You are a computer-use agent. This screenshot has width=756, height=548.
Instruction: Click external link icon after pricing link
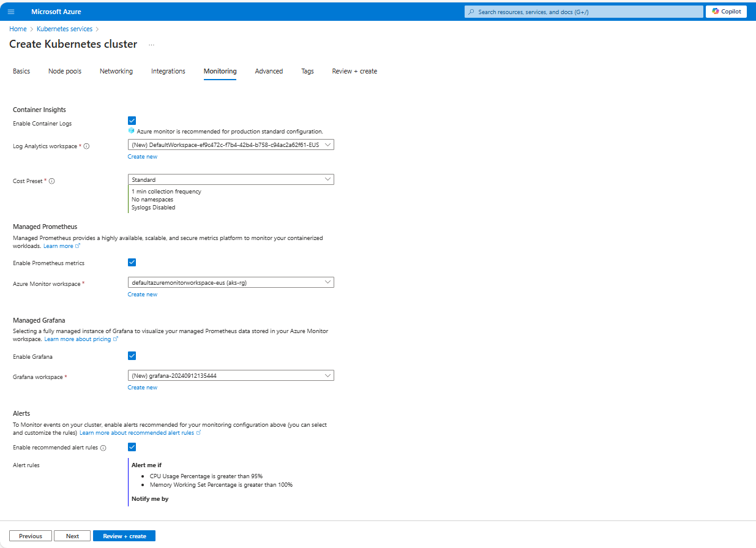point(116,339)
